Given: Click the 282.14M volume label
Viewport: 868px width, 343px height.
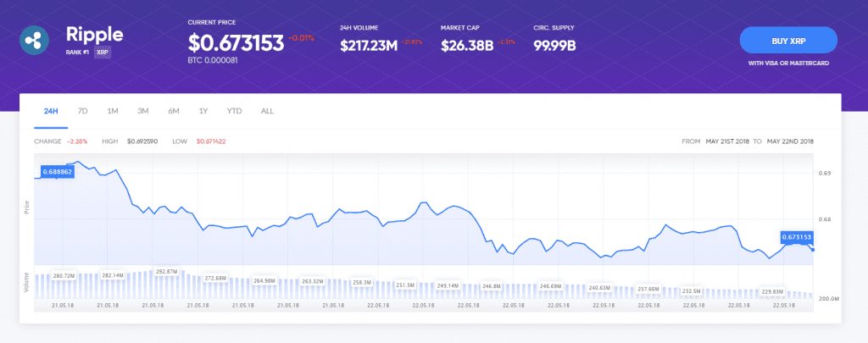Looking at the screenshot, I should click(x=113, y=275).
